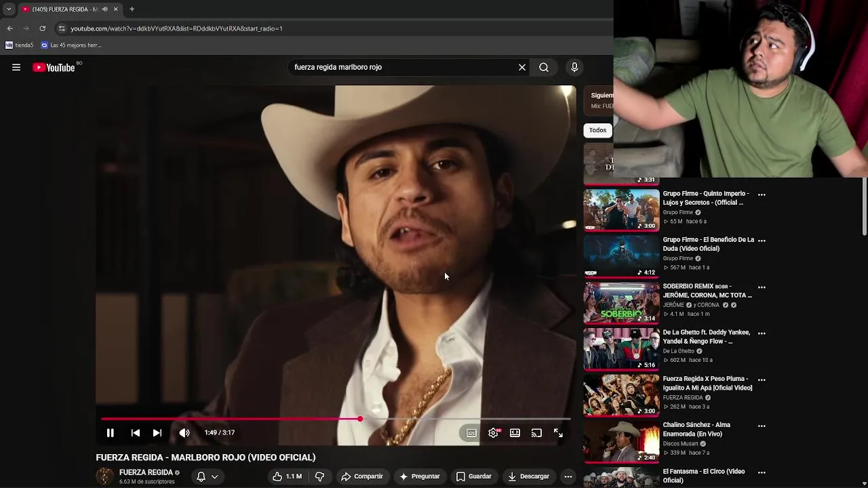868x488 pixels.
Task: Open the player settings gear
Action: pos(494,433)
